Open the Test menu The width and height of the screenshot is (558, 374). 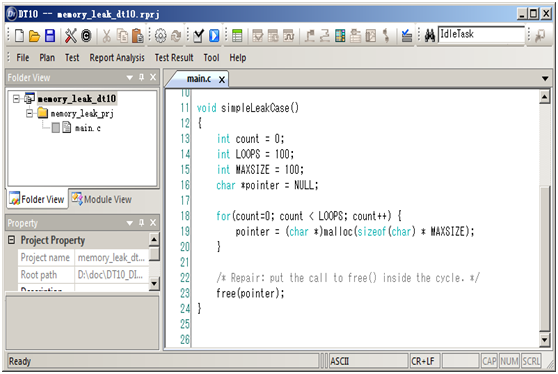click(72, 58)
